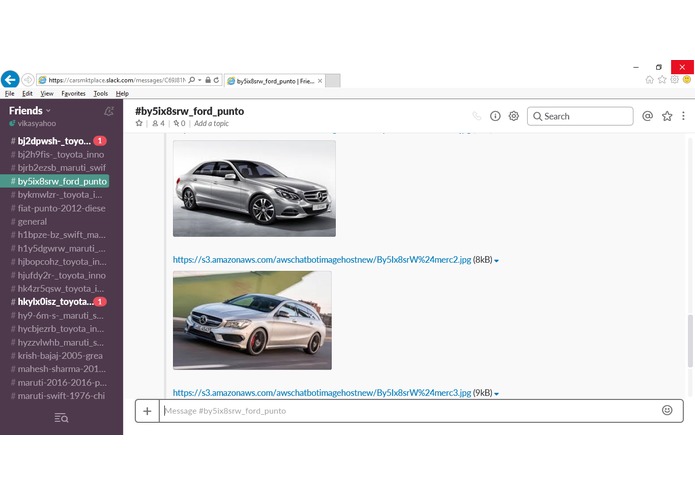The height and width of the screenshot is (494, 695).
Task: Start a call with phone icon
Action: pos(477,116)
